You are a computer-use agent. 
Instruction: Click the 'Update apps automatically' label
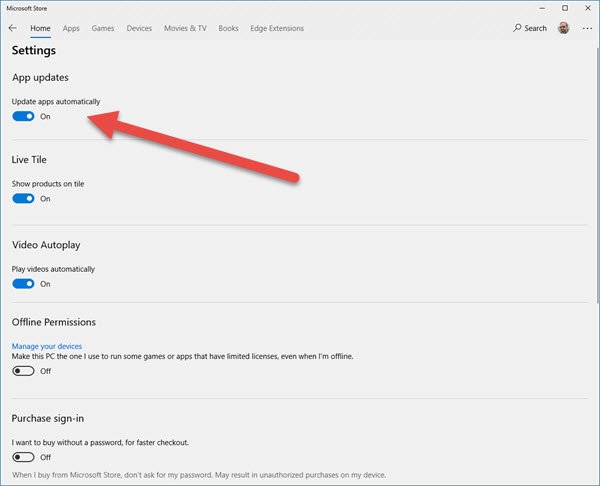(56, 101)
